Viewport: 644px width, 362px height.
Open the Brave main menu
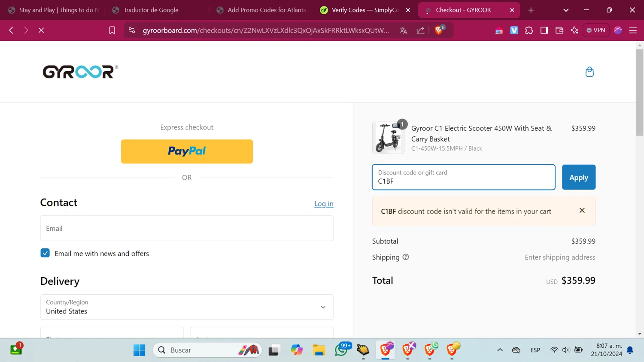tap(633, 30)
